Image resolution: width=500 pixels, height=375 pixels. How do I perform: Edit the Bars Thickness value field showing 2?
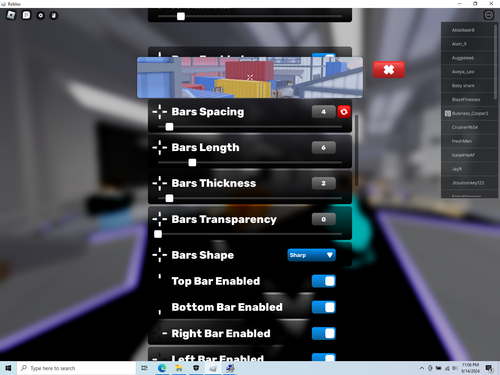pos(323,183)
